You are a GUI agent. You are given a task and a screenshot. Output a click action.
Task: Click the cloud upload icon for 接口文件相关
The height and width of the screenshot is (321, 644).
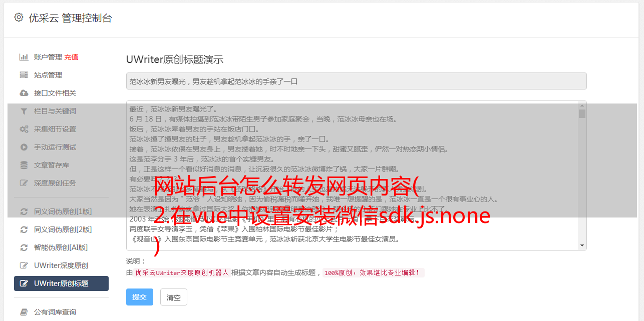[24, 93]
